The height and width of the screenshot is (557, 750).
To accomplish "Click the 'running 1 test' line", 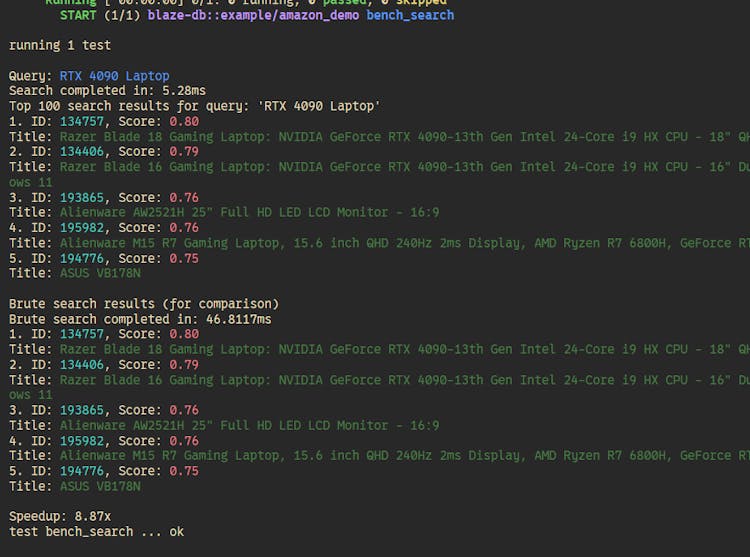I will click(x=60, y=45).
